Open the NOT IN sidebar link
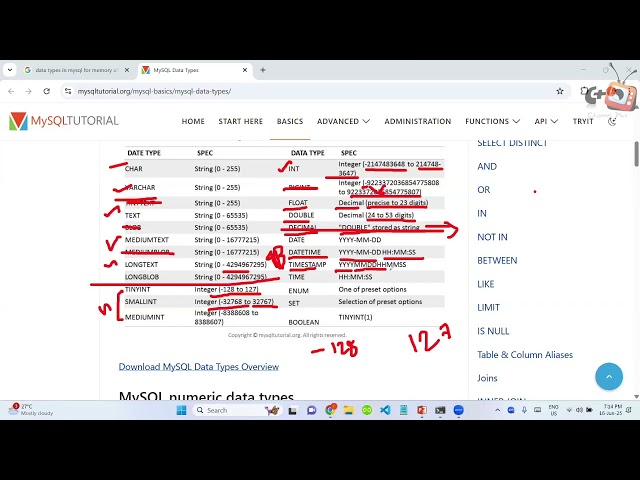 492,237
